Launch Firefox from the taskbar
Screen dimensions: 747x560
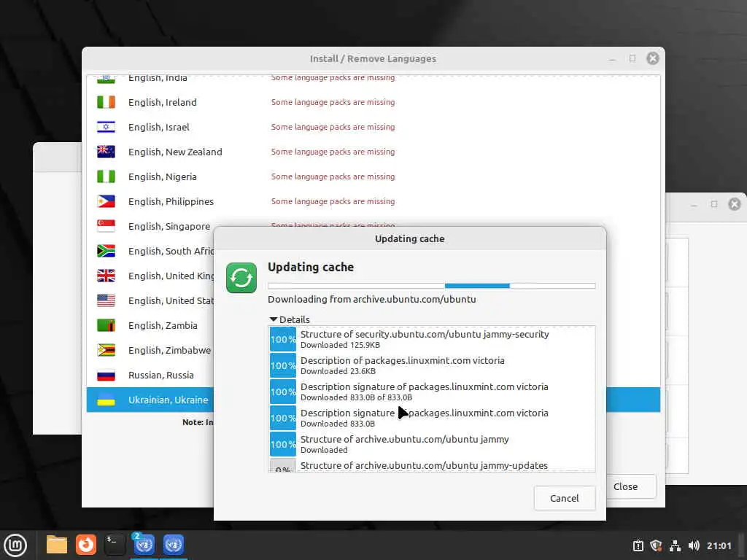click(x=86, y=545)
